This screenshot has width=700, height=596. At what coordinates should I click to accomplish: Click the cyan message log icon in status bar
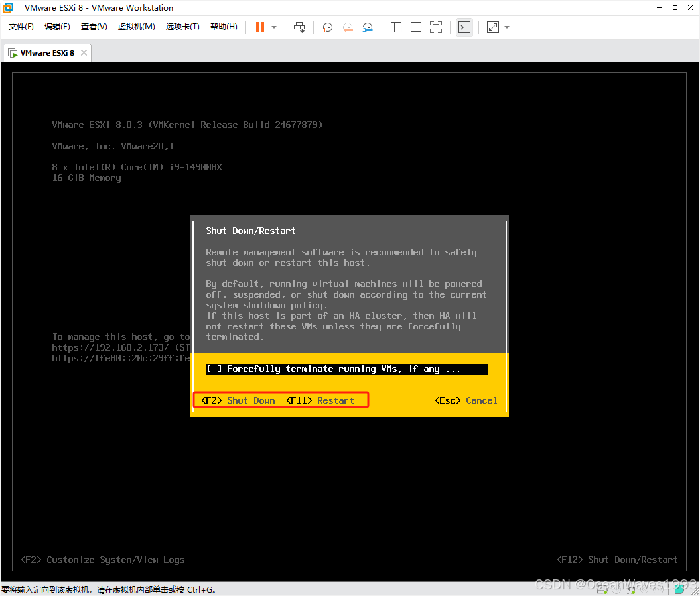pos(679,590)
